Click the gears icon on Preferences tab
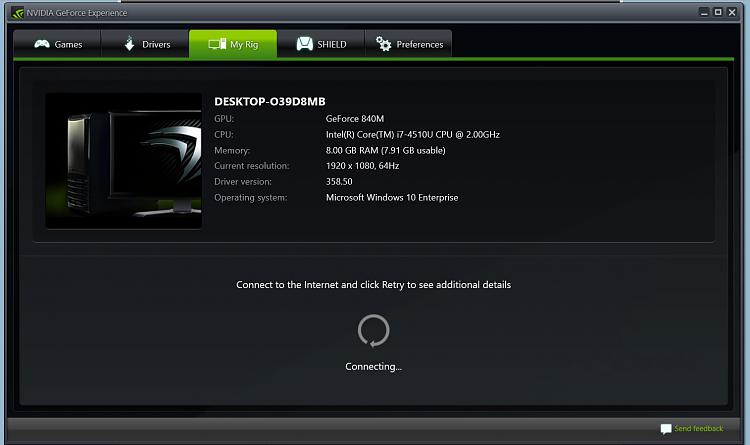This screenshot has height=445, width=750. tap(384, 44)
